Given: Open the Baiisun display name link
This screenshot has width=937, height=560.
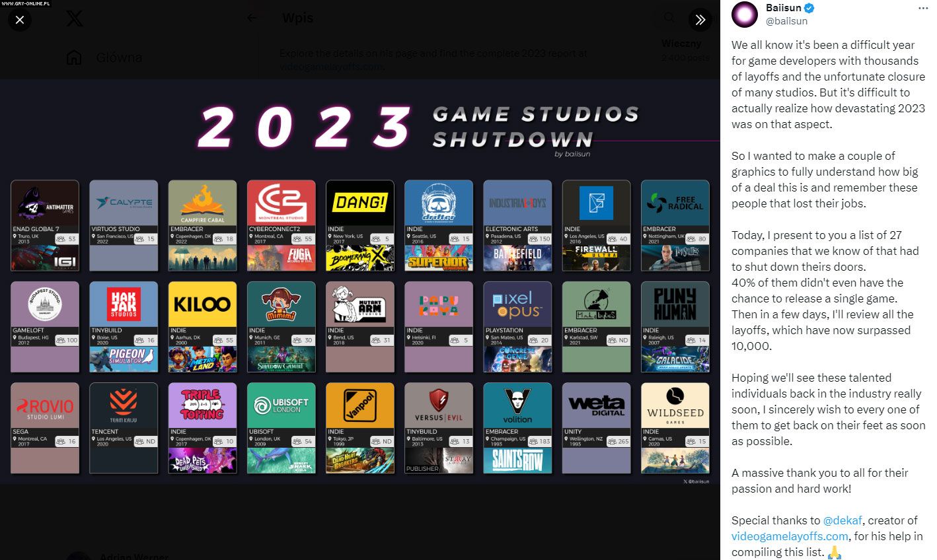Looking at the screenshot, I should tap(784, 8).
